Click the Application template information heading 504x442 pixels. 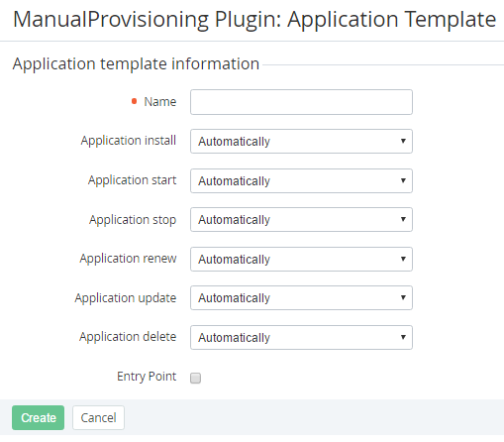136,64
